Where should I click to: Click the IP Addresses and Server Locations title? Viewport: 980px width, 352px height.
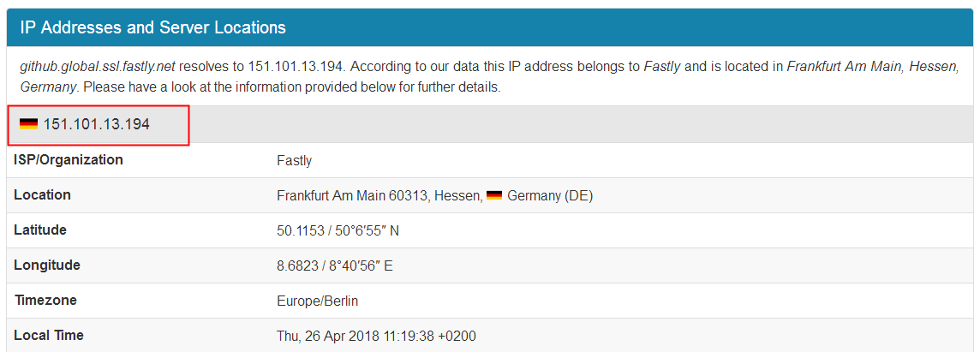(x=153, y=27)
